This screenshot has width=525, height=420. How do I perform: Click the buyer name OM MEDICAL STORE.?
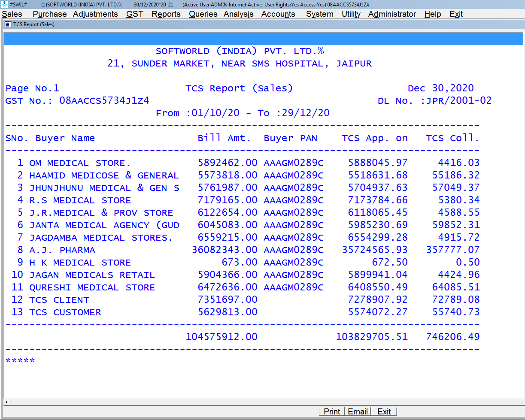click(x=80, y=163)
